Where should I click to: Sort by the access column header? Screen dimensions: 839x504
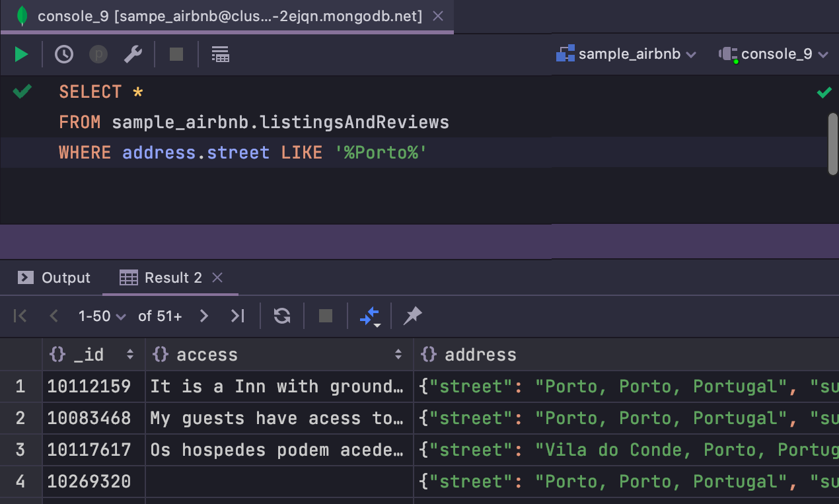279,355
